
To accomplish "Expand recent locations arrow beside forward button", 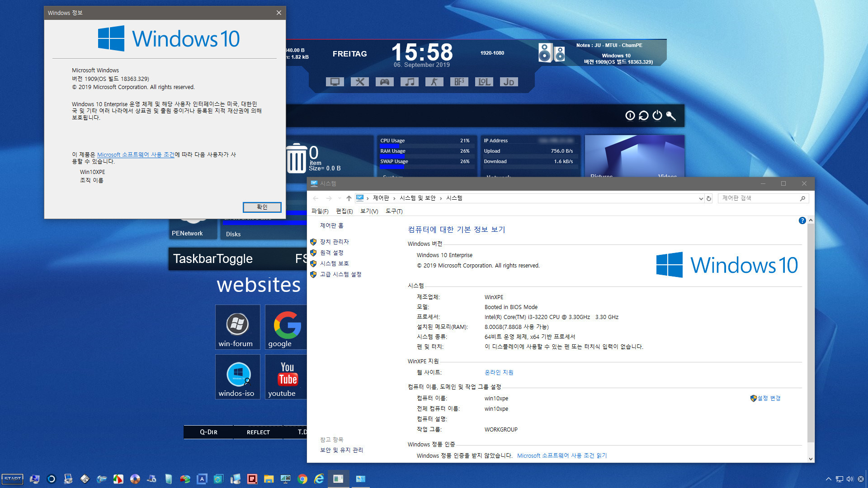I will (x=340, y=198).
